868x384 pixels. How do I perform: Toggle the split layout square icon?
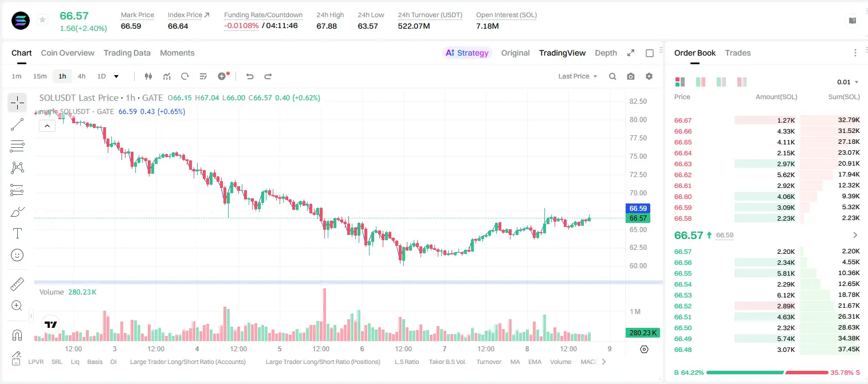pyautogui.click(x=650, y=53)
